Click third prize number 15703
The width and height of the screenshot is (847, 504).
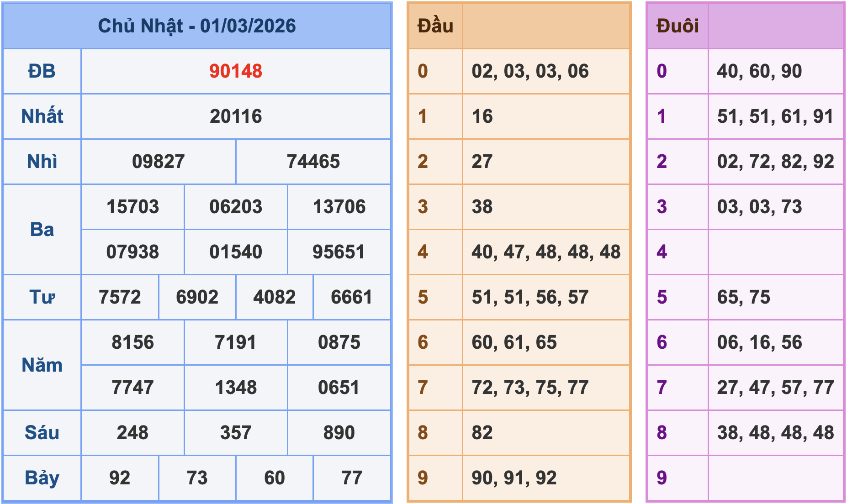(132, 207)
